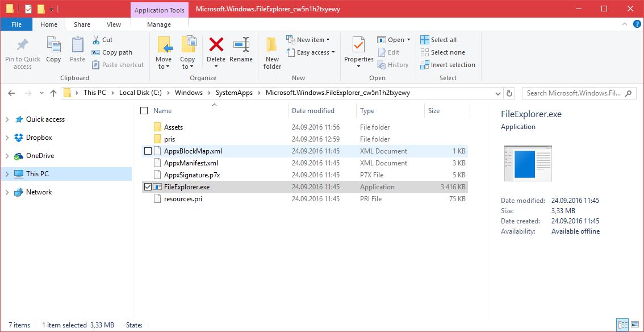Select the Dropbox folder icon
644x332 pixels.
(19, 138)
